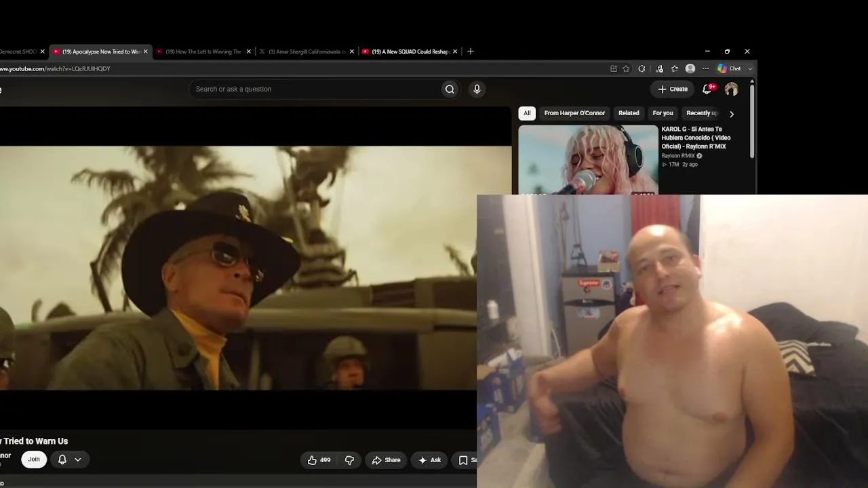Select the Related filter chip
The height and width of the screenshot is (488, 868).
pos(629,113)
